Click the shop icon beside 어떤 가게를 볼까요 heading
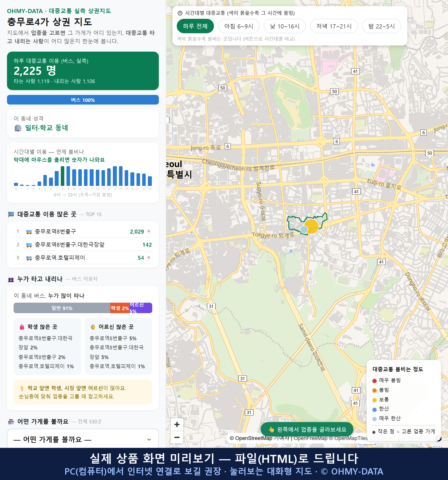Image resolution: width=448 pixels, height=480 pixels. point(11,422)
